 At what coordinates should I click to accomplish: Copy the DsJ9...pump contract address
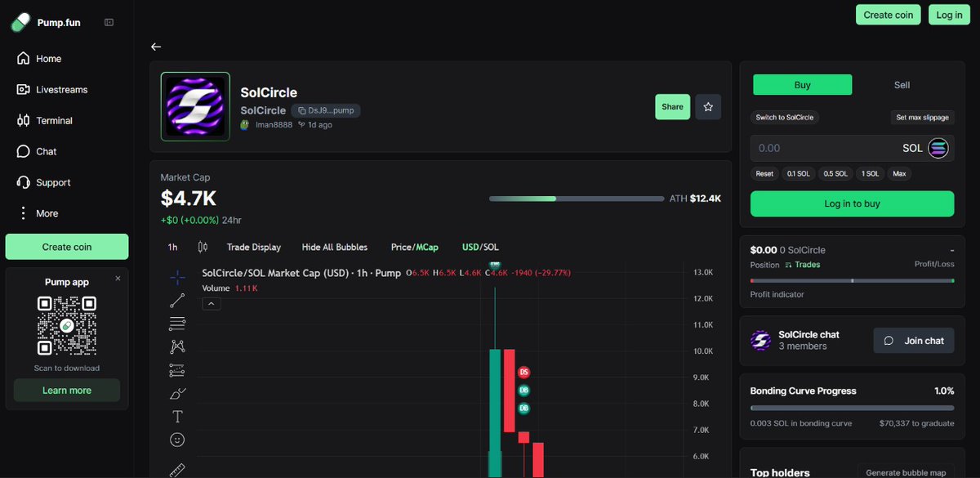point(325,110)
